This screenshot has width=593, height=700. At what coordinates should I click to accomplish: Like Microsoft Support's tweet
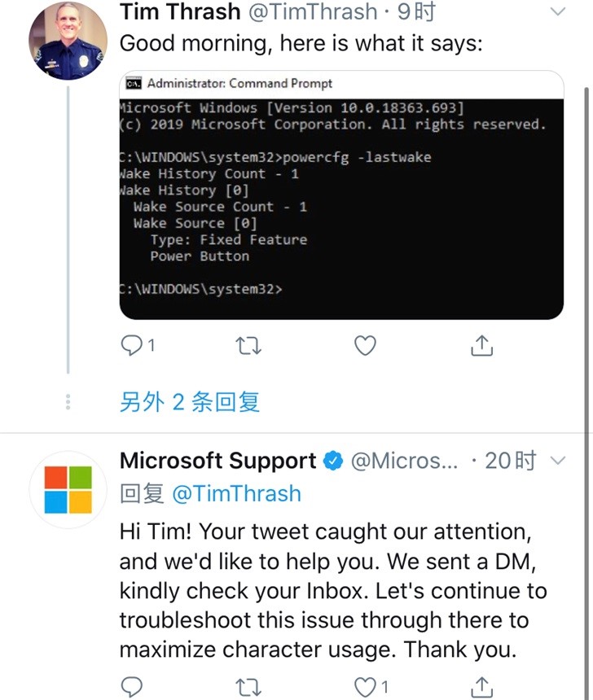coord(365,685)
